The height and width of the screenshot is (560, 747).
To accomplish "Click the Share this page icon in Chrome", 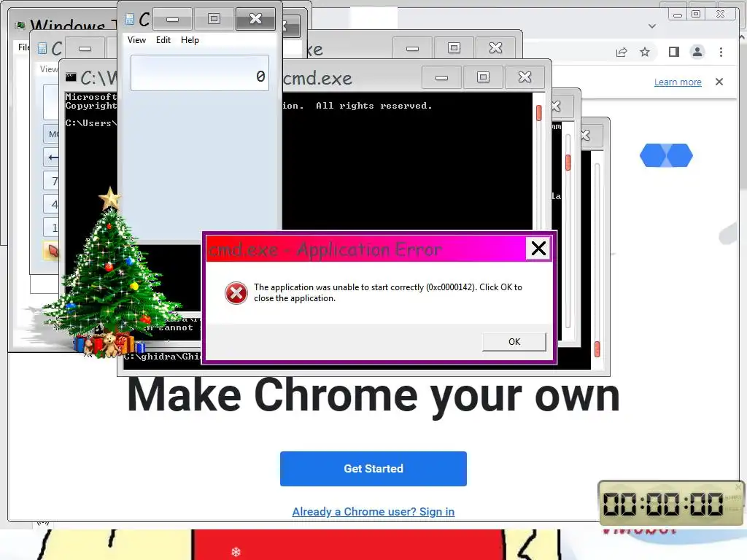I will 622,52.
